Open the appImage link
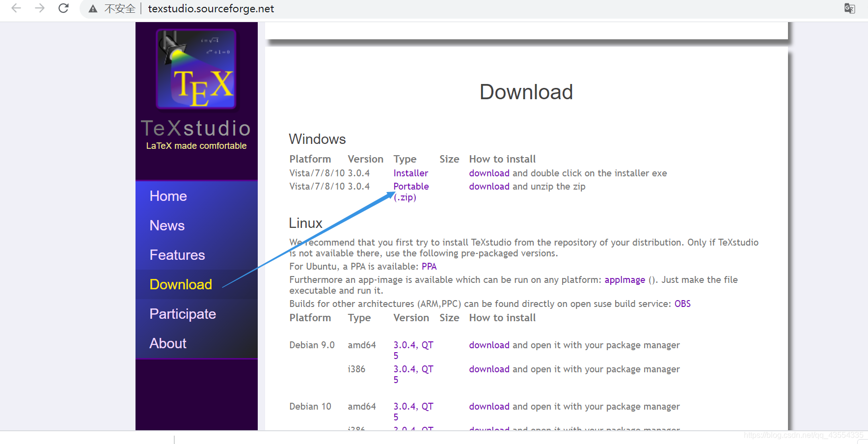This screenshot has width=868, height=444. click(624, 279)
